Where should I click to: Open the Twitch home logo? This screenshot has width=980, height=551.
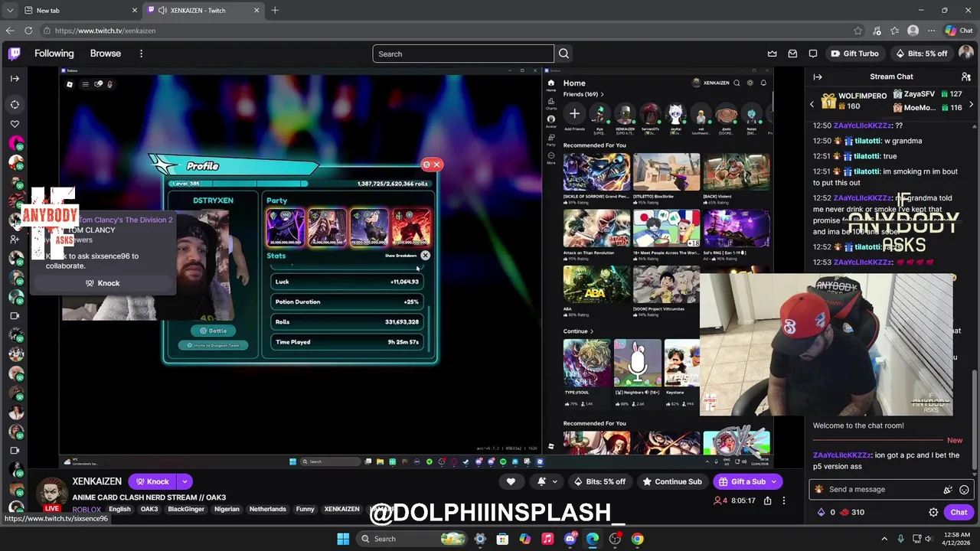[x=15, y=54]
